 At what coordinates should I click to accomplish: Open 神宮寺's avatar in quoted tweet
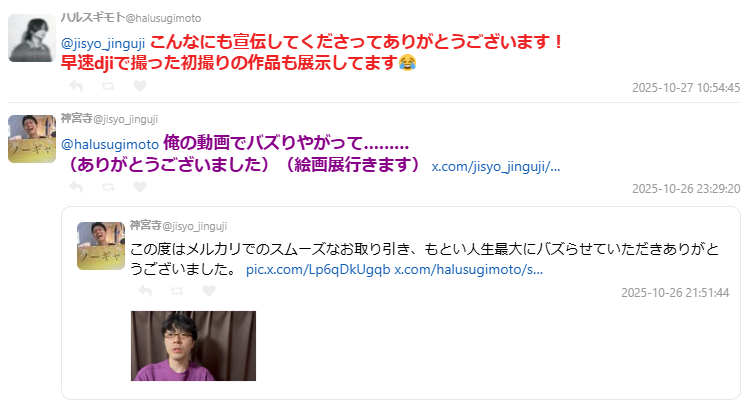(101, 246)
